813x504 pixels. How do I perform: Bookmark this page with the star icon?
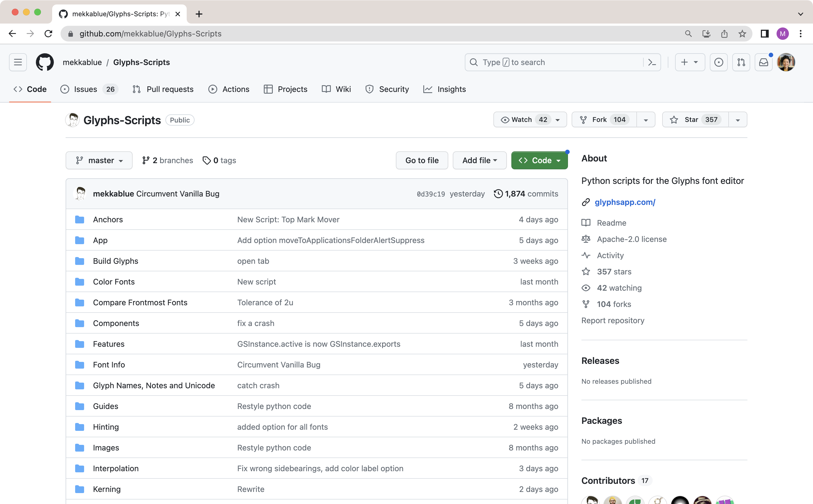pyautogui.click(x=742, y=34)
